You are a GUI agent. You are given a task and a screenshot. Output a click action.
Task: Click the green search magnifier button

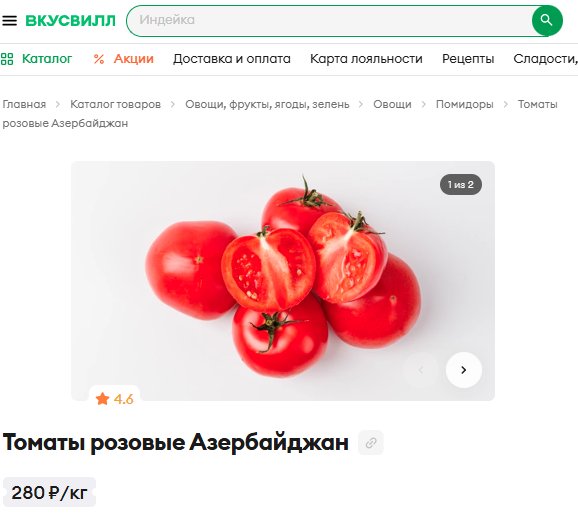(x=547, y=21)
